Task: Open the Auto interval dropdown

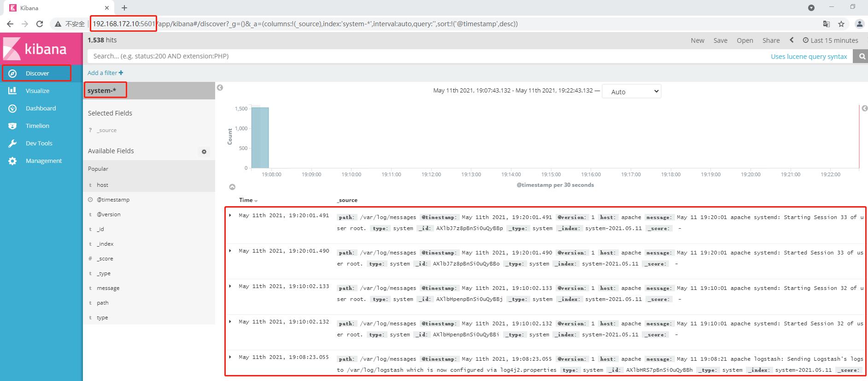Action: coord(632,92)
